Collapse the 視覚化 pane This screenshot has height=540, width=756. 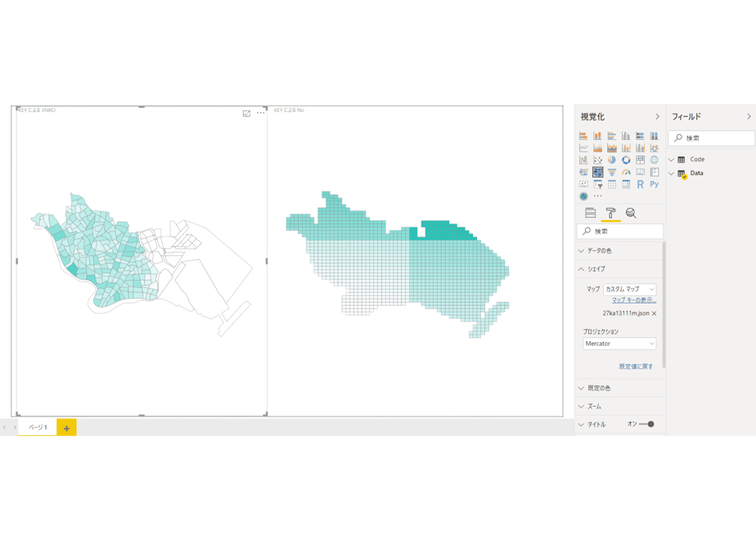click(x=657, y=117)
